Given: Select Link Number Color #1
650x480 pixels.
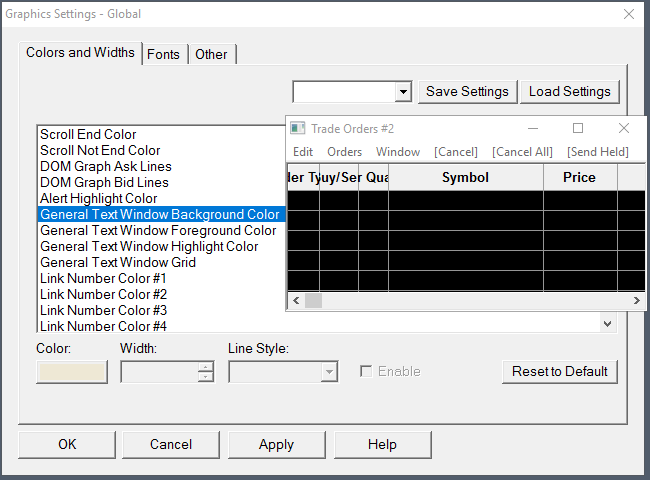Looking at the screenshot, I should point(162,279).
